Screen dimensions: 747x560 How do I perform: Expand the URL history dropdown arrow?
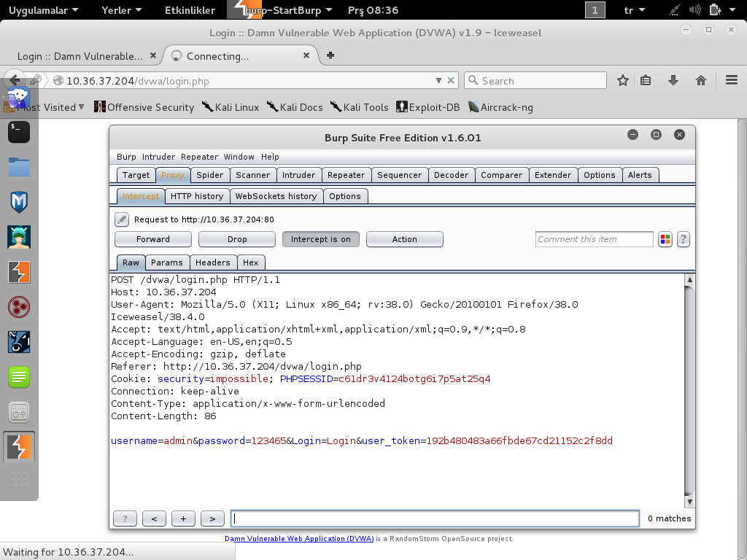438,80
